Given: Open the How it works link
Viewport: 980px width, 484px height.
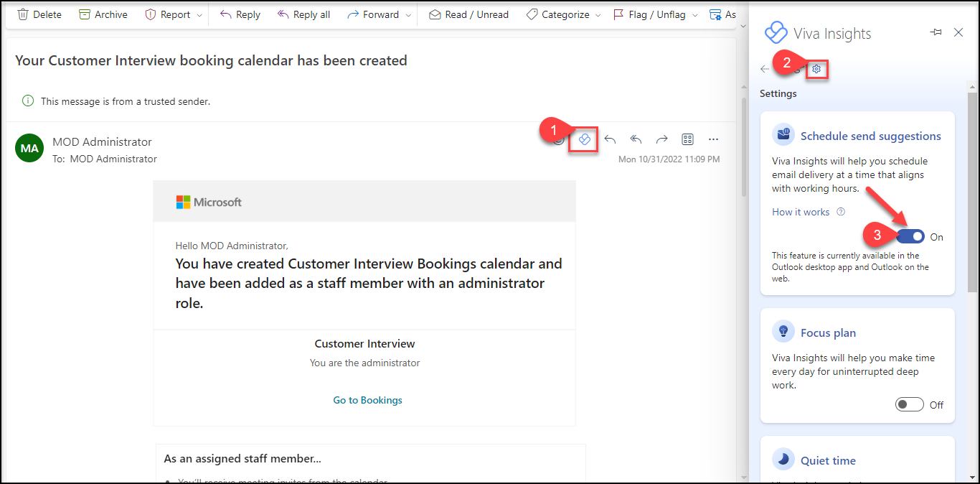Looking at the screenshot, I should (x=800, y=211).
